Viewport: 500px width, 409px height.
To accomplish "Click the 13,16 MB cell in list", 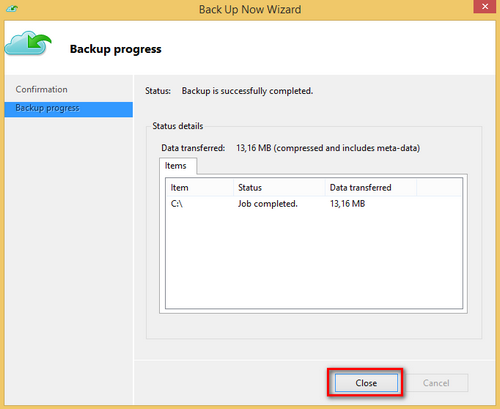I will tap(347, 204).
